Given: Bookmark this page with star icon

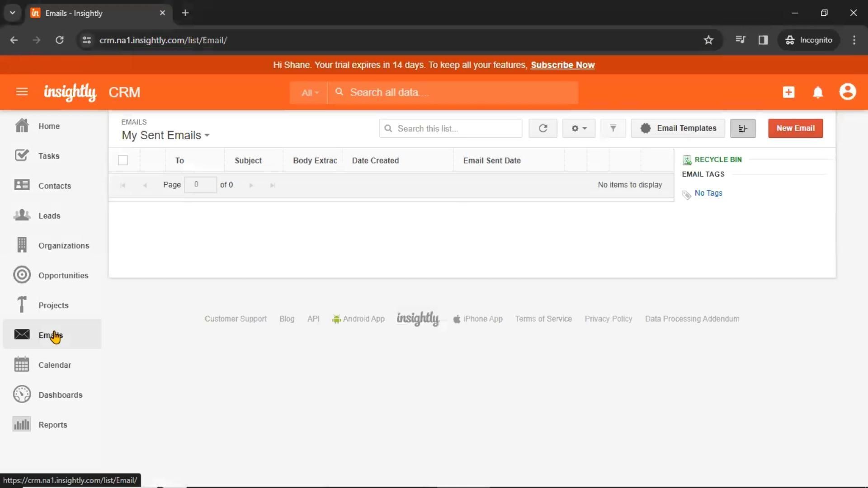Looking at the screenshot, I should click(708, 40).
